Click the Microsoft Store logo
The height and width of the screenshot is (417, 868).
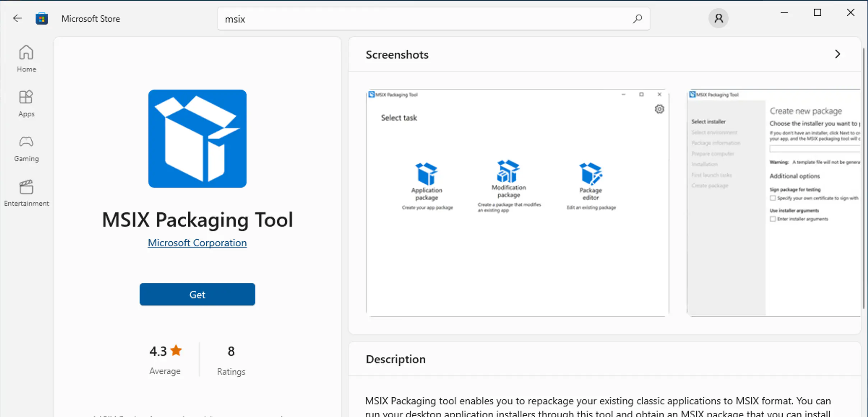42,18
